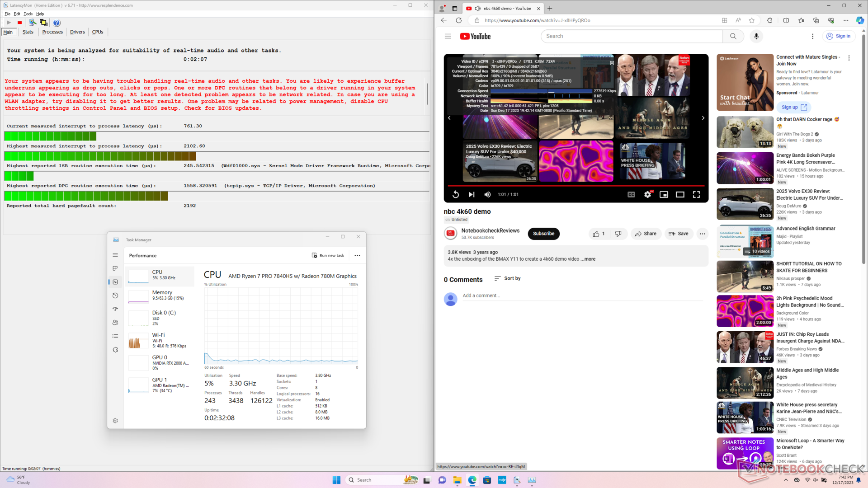Click Add a comment field
Viewport: 868px width, 488px height.
(582, 296)
